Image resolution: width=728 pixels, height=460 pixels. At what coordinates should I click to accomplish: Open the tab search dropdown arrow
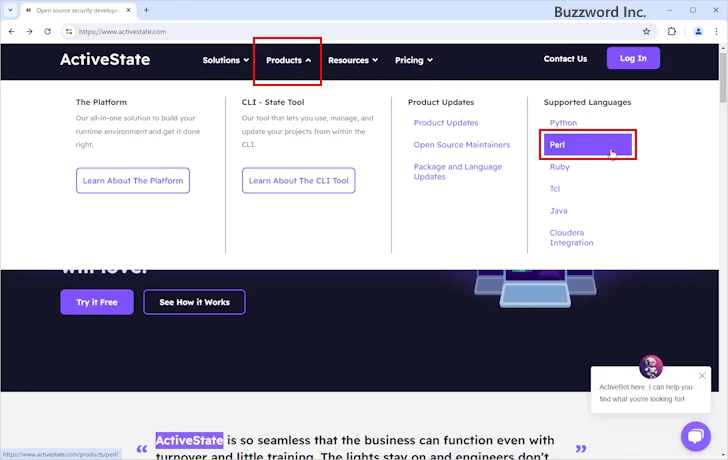[x=10, y=10]
